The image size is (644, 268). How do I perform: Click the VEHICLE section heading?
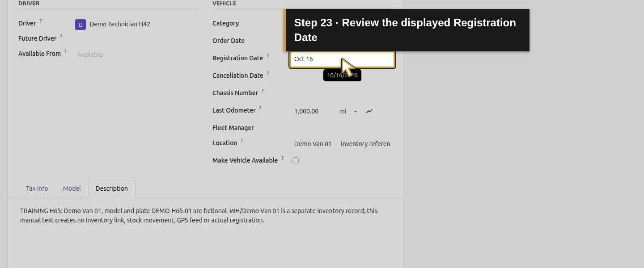[x=225, y=4]
